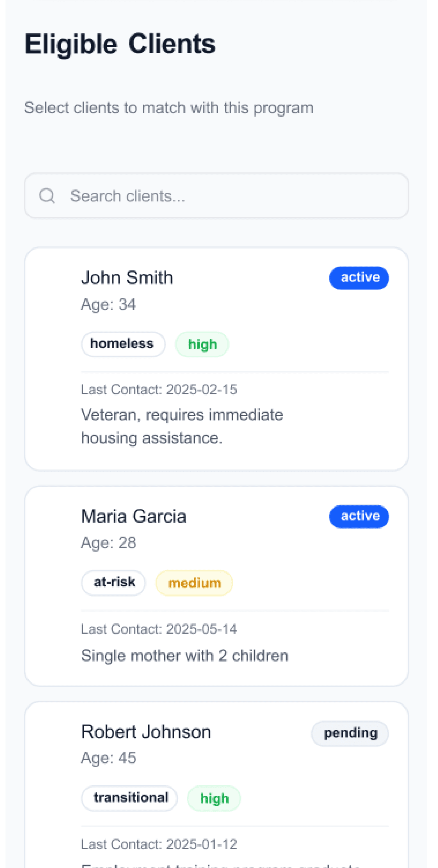Viewport: 438px width, 868px height.
Task: Select the John Smith client card
Action: click(x=216, y=359)
